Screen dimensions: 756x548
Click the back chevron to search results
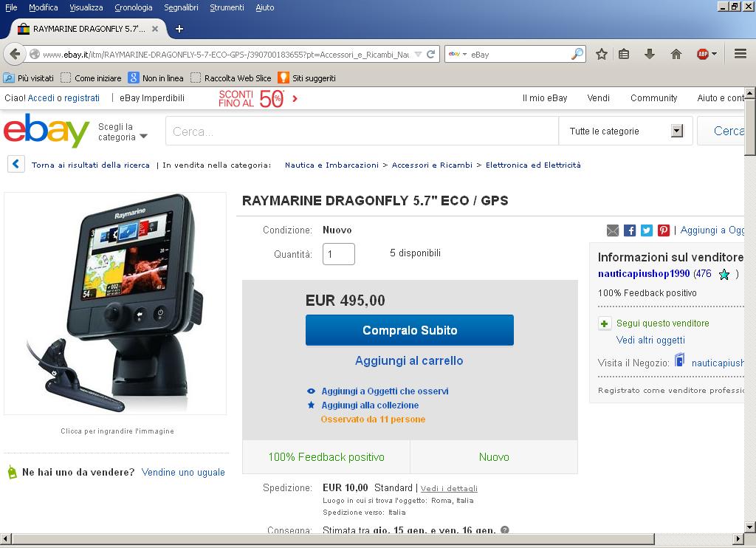coord(16,164)
